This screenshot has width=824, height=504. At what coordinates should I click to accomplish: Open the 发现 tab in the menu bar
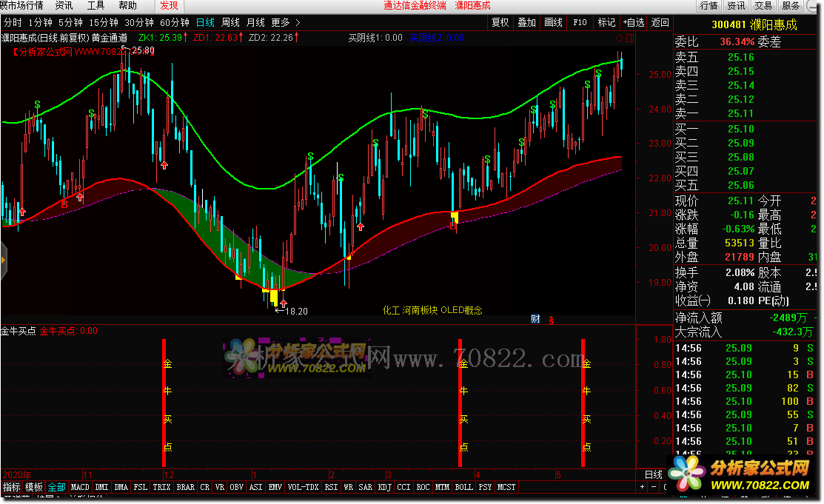[170, 6]
